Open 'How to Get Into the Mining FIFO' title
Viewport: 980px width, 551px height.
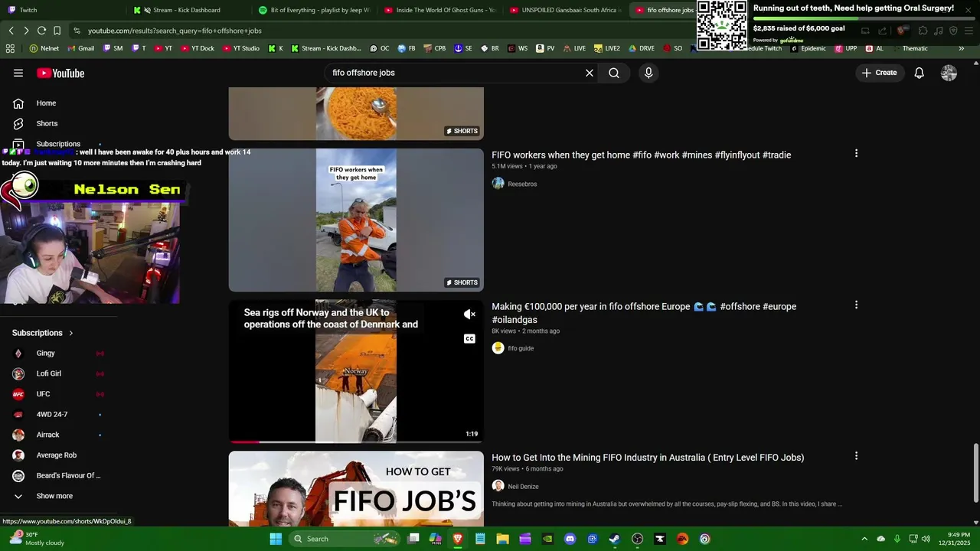(x=648, y=458)
